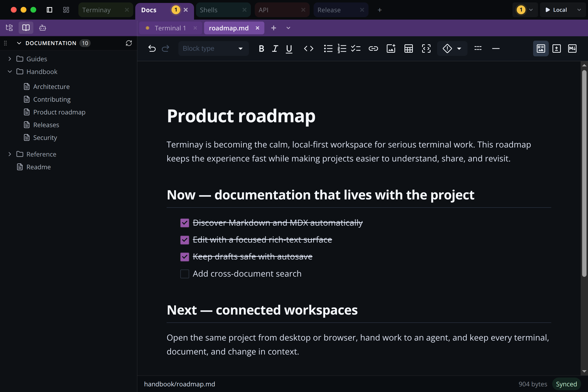Viewport: 588px width, 392px height.
Task: Open the tab list chevron dropdown
Action: pos(288,28)
